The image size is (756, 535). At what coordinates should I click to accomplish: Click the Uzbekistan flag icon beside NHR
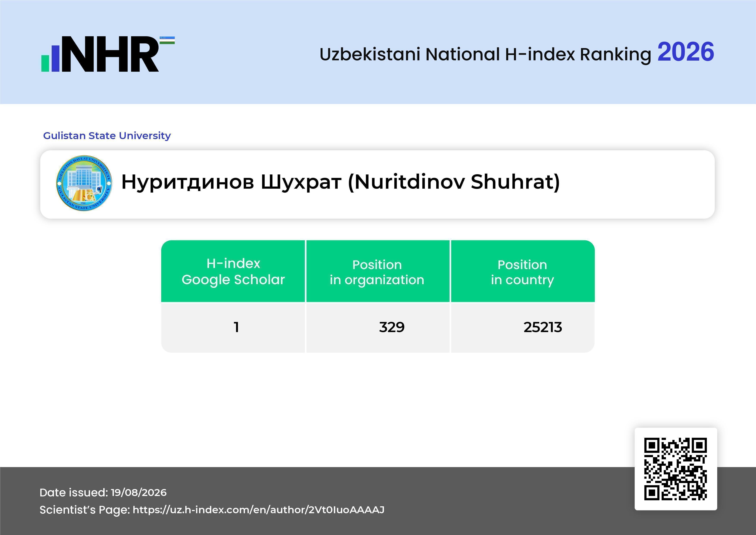pos(167,40)
